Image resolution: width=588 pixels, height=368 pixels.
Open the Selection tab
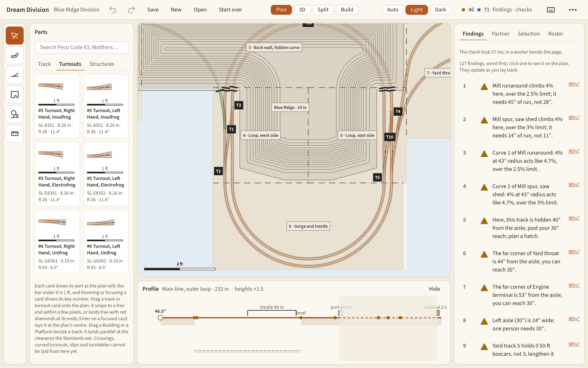[529, 34]
